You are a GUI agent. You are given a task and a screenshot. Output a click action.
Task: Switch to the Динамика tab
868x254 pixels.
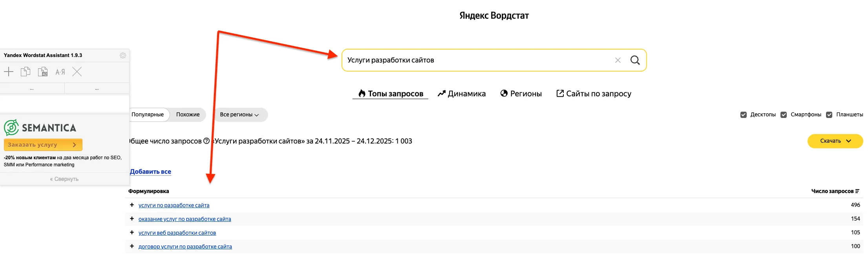tap(462, 94)
